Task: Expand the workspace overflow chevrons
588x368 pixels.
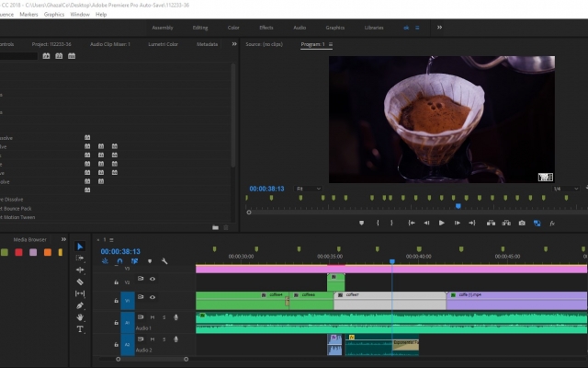Action: pyautogui.click(x=439, y=28)
